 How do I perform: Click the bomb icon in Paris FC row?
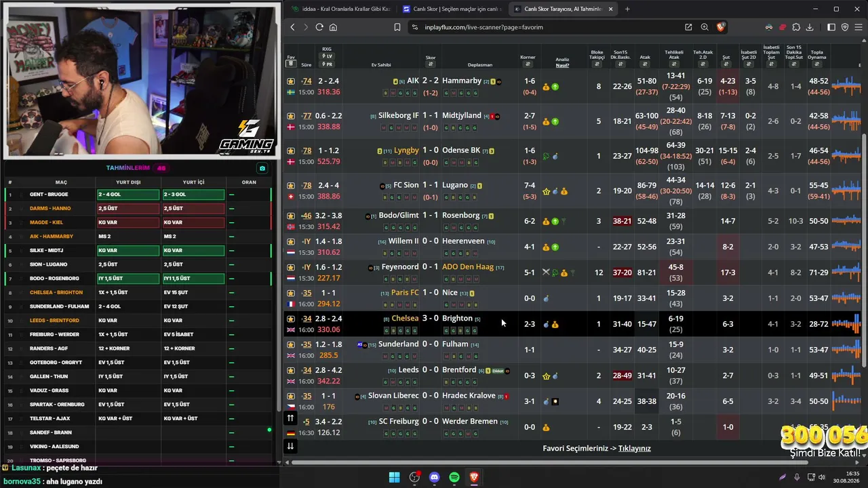click(x=546, y=298)
